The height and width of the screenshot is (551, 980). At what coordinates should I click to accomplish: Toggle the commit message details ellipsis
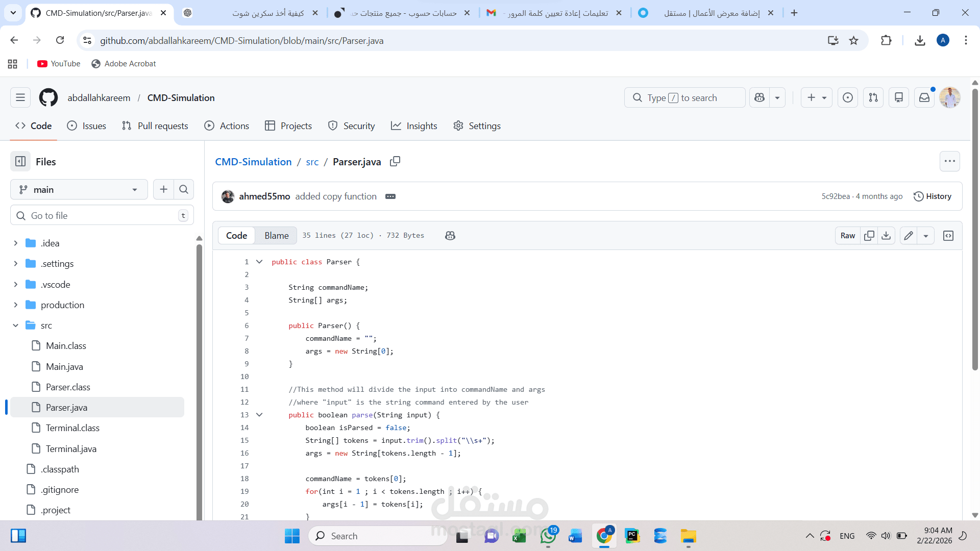coord(390,196)
